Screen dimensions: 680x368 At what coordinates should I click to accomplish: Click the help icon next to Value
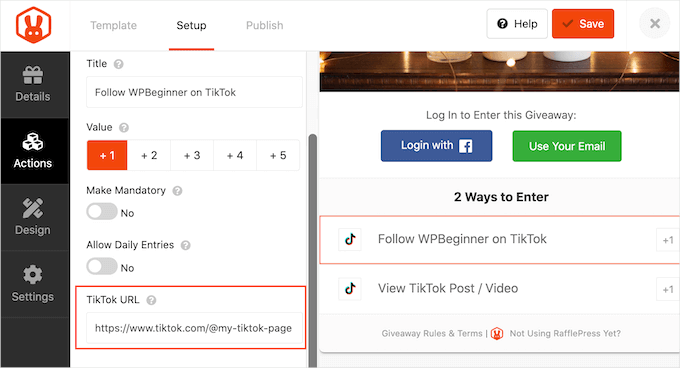pos(124,128)
